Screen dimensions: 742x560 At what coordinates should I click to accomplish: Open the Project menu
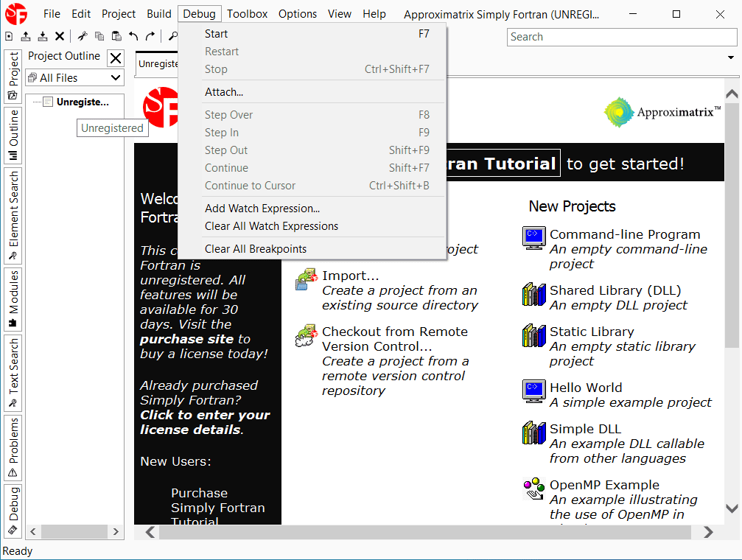click(x=119, y=14)
